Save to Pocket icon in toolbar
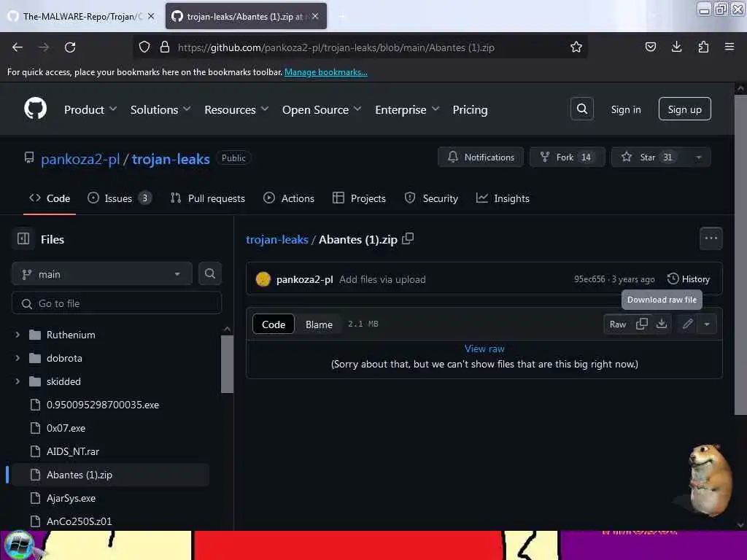 click(x=650, y=47)
